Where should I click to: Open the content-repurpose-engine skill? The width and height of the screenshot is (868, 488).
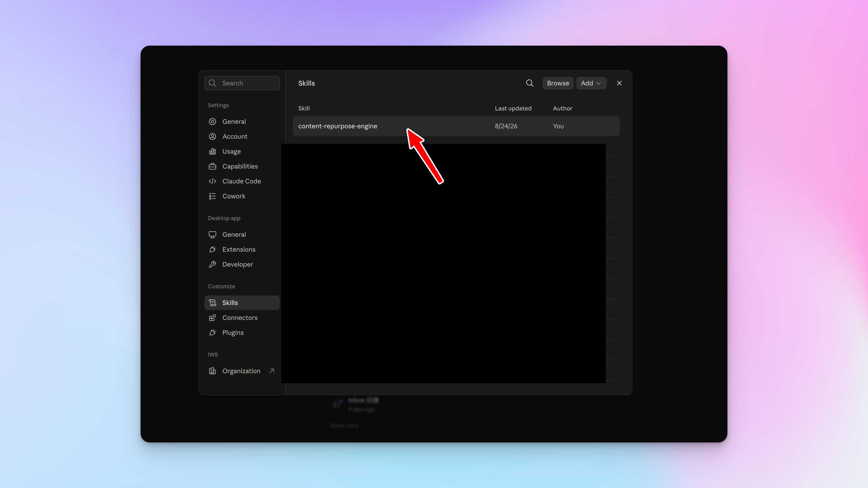(456, 126)
